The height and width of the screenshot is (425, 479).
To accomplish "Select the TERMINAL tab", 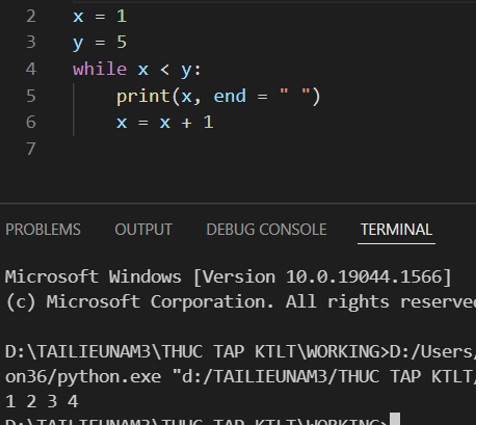I will (x=396, y=229).
